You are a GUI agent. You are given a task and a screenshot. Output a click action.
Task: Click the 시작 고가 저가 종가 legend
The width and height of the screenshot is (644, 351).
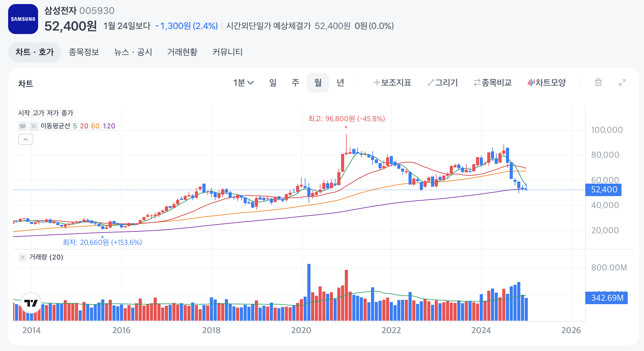point(46,113)
